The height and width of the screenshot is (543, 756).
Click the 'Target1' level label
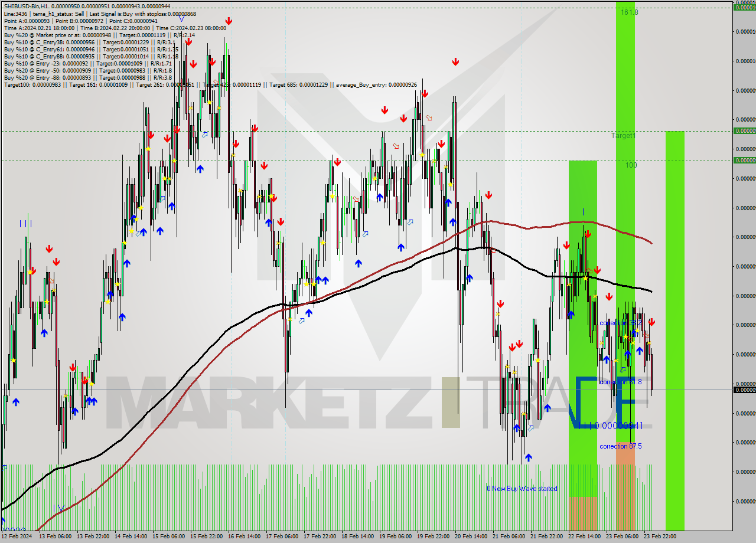coord(623,136)
